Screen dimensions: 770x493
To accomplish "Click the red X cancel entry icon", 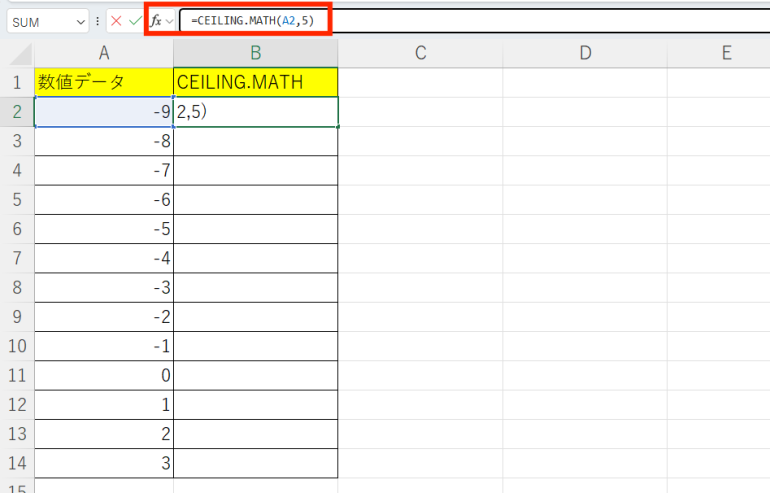I will (116, 20).
